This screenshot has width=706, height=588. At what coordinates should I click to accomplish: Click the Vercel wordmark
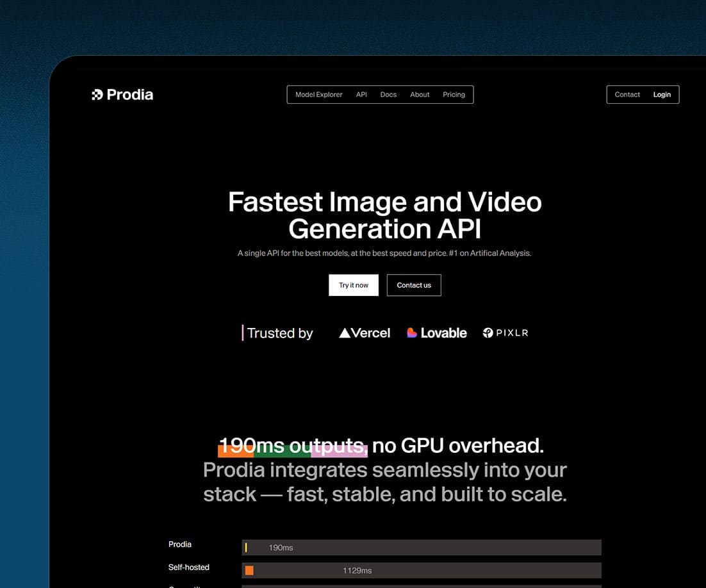click(x=370, y=332)
